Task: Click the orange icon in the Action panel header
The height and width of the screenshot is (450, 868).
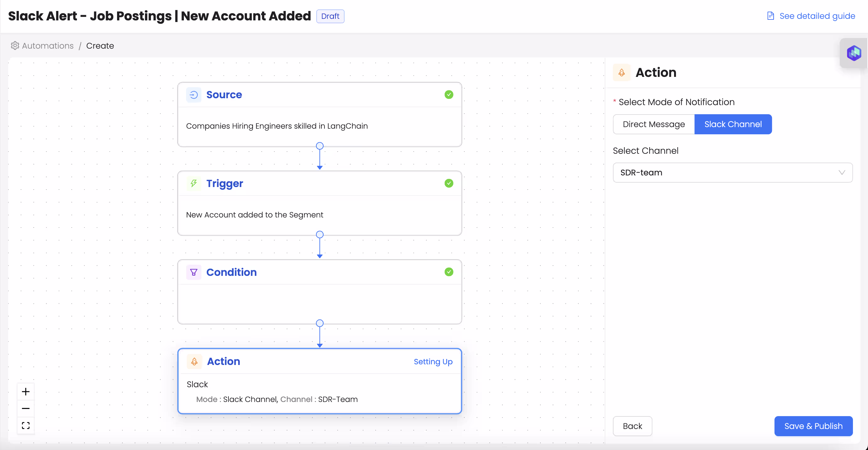Action: click(x=622, y=72)
